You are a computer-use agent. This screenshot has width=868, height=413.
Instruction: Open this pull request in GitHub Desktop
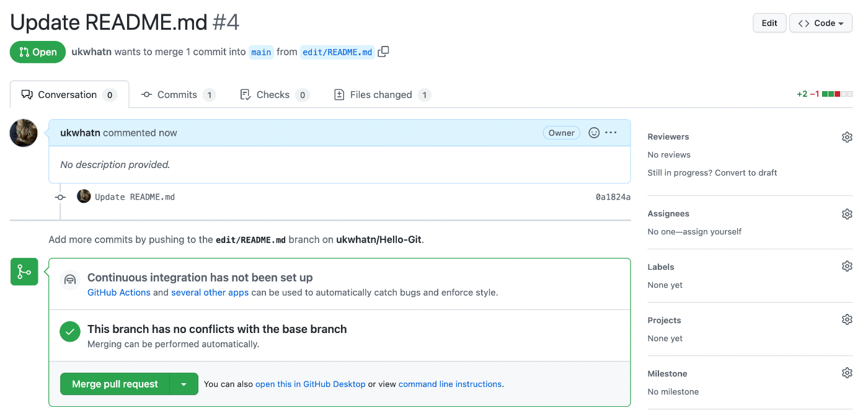310,384
